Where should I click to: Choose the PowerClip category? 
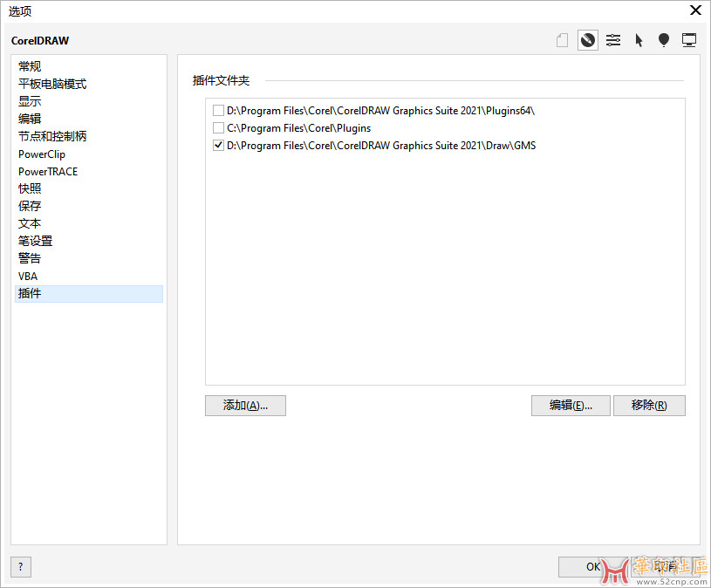(89, 154)
